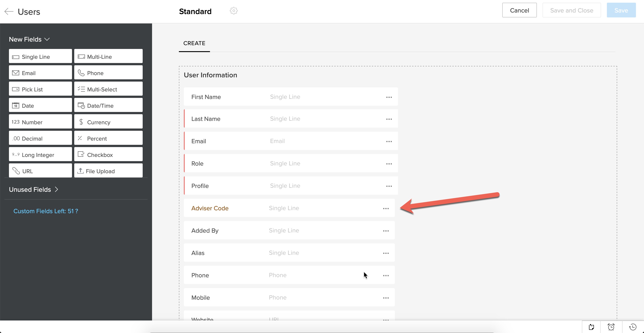Expand the Unused Fields section

click(x=34, y=189)
